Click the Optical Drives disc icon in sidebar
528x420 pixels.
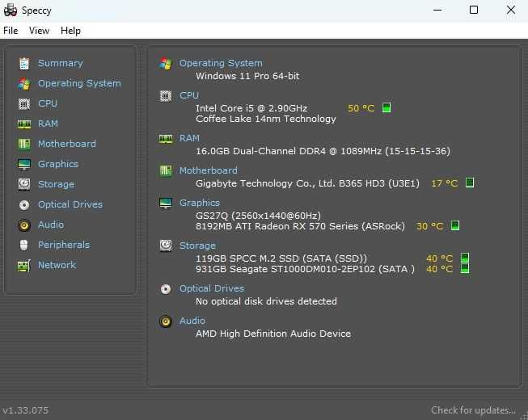tap(23, 204)
